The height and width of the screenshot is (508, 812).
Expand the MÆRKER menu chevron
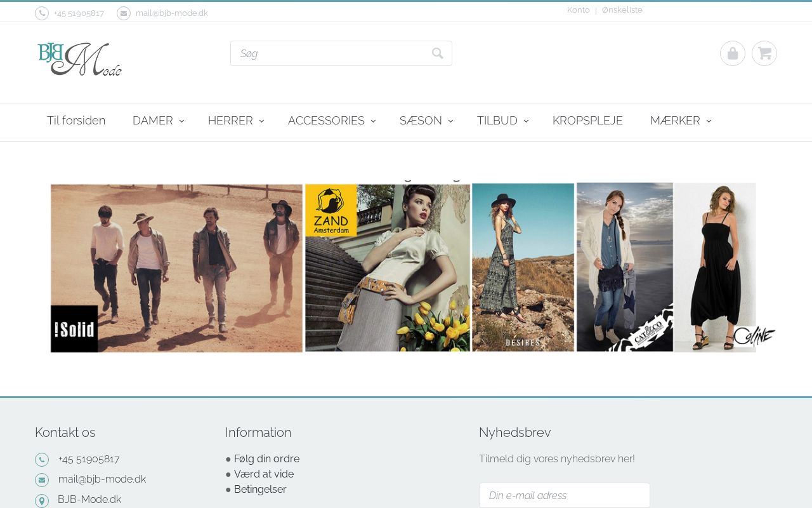709,121
